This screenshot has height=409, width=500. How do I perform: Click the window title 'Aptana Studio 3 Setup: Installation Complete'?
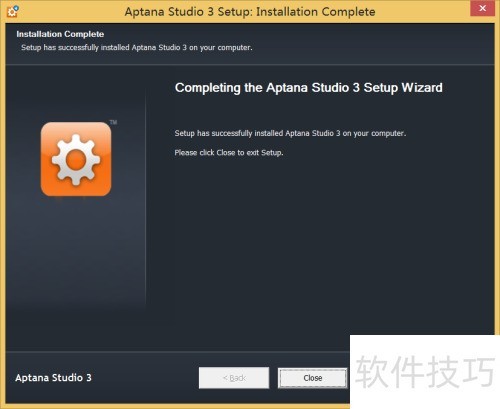250,12
